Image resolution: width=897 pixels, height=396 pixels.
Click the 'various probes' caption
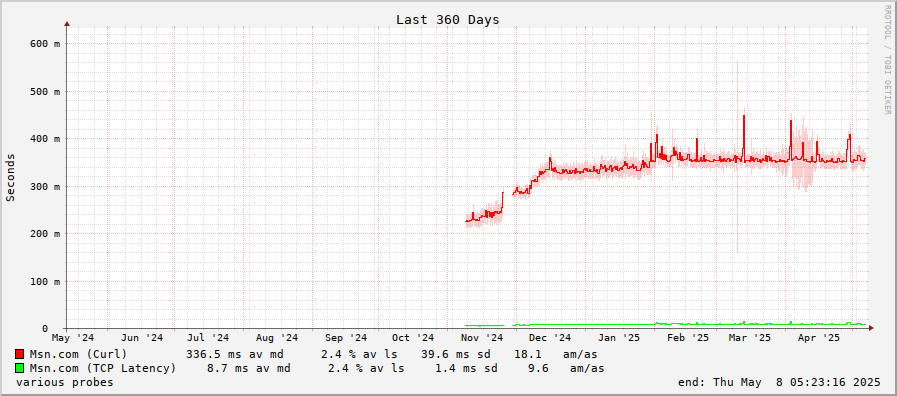coord(65,382)
